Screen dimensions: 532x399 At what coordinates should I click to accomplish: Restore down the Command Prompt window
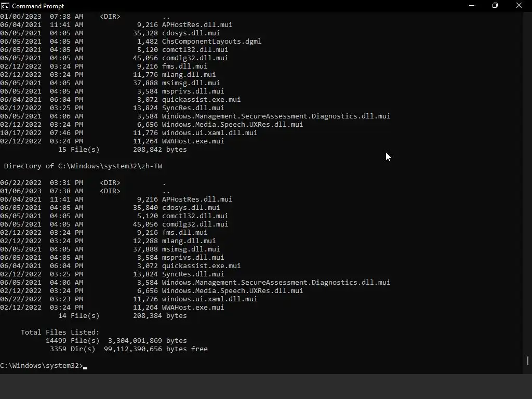(x=495, y=6)
